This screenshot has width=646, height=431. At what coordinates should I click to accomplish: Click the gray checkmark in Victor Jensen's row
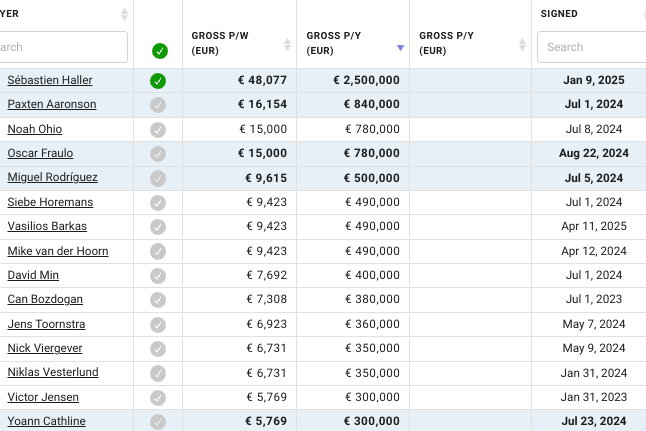point(158,398)
